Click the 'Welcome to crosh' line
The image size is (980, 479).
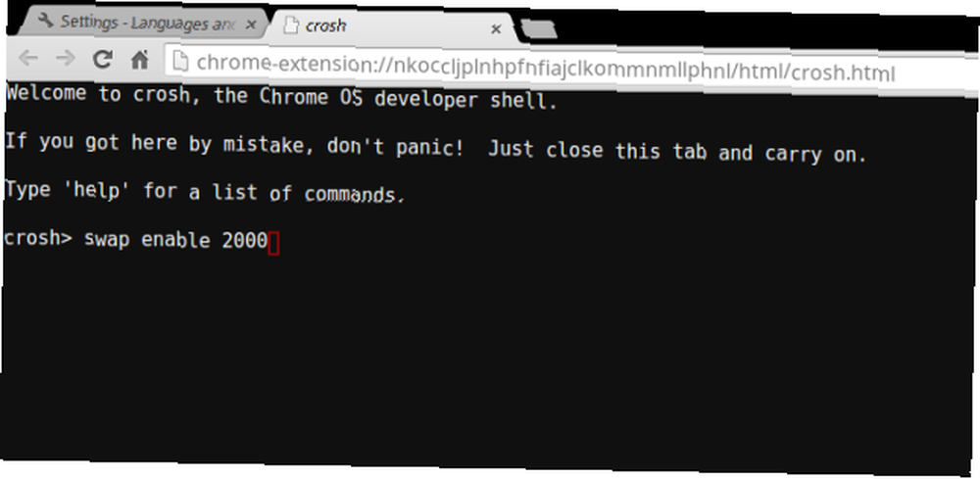pos(280,99)
